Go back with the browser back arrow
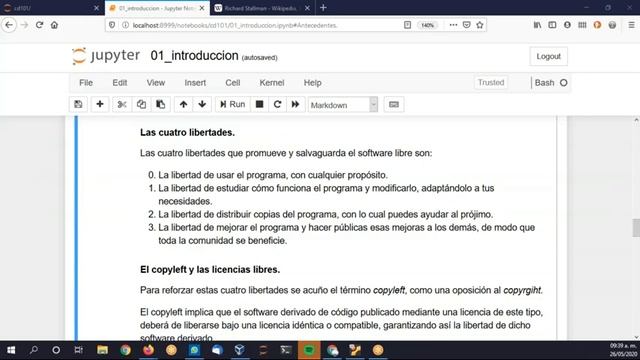The width and height of the screenshot is (640, 360). (x=9, y=25)
